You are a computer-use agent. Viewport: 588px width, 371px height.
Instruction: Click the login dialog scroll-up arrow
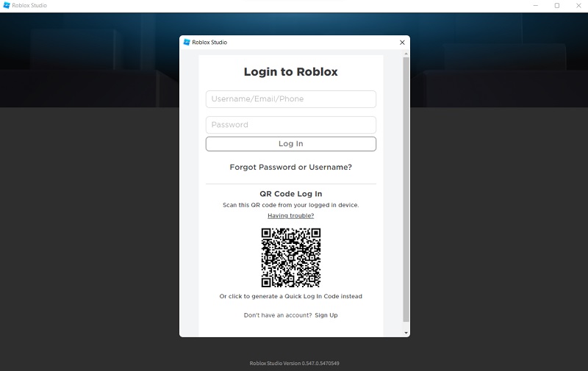(406, 54)
